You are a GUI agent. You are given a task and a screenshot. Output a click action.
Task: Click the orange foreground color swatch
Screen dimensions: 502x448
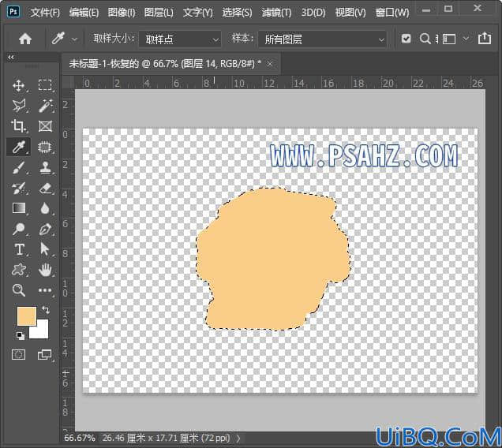tap(26, 315)
